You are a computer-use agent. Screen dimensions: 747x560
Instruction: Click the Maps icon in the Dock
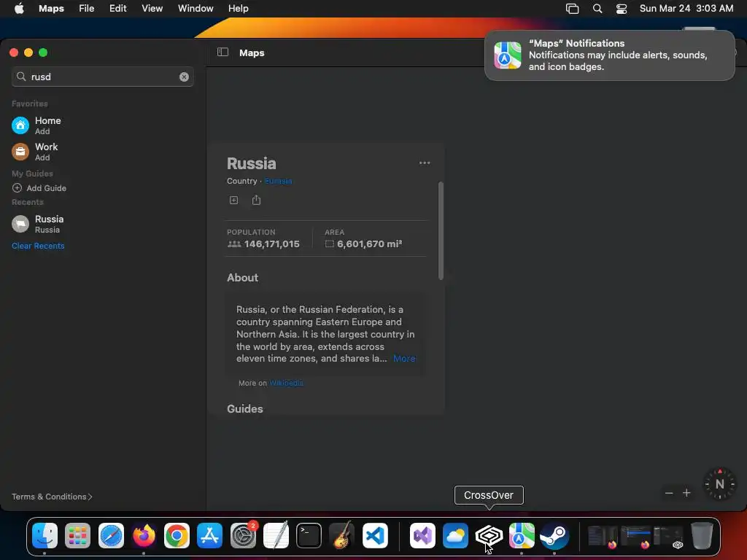coord(522,536)
